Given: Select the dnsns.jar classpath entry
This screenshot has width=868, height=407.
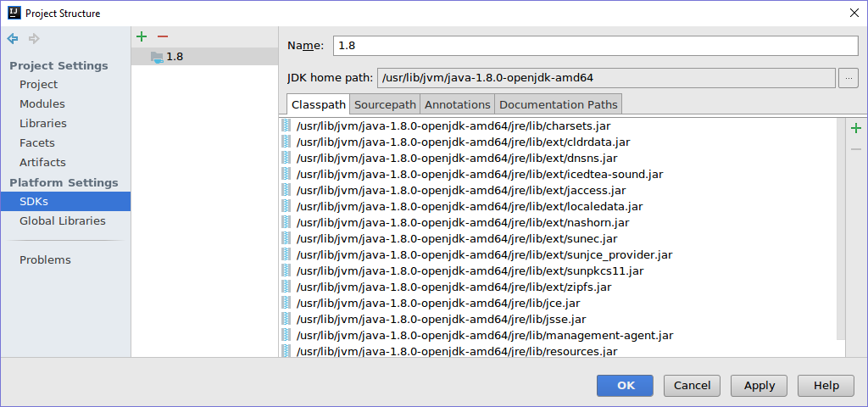Looking at the screenshot, I should tap(561, 159).
